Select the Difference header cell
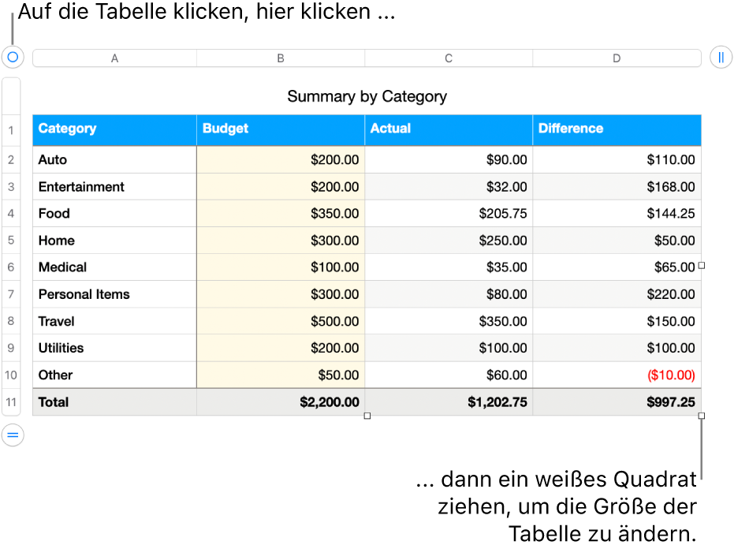 pyautogui.click(x=617, y=129)
